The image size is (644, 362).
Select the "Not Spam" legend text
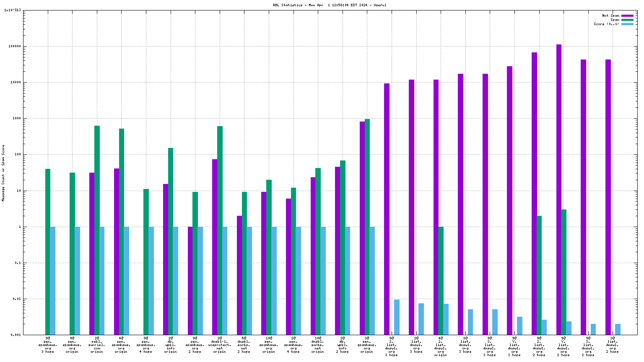610,16
